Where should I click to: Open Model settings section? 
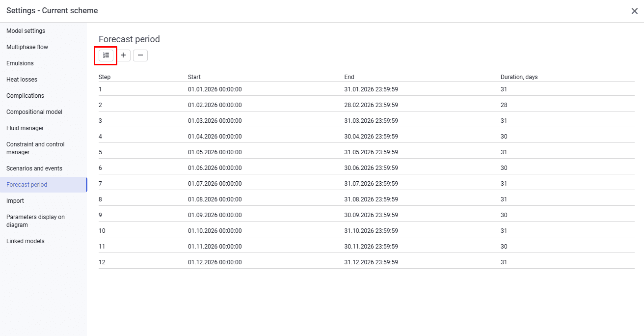tap(26, 31)
